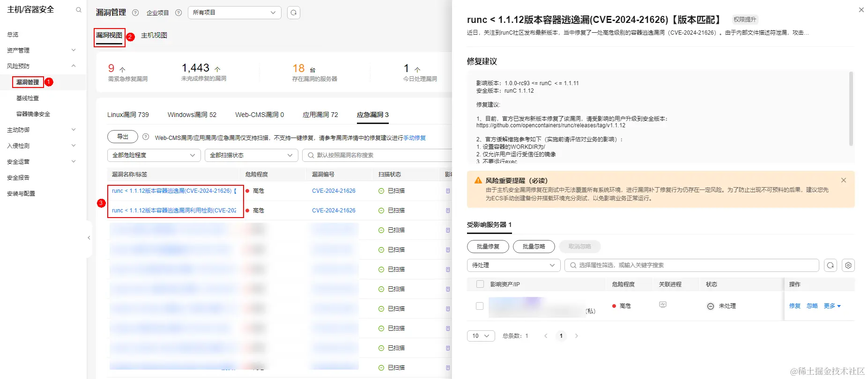This screenshot has width=868, height=379.
Task: Open 容器镜像安全 in the sidebar
Action: coord(33,114)
